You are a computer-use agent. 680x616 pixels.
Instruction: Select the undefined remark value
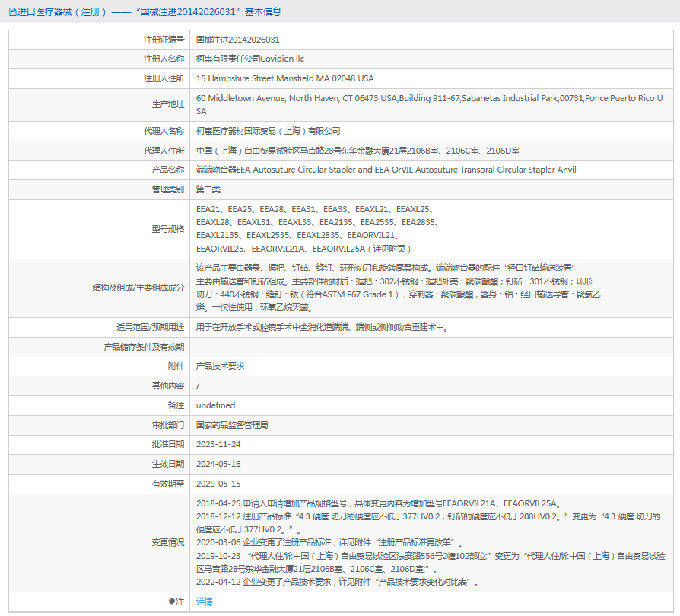point(215,405)
